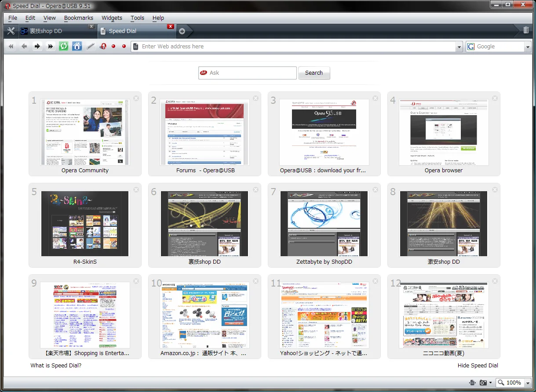Remove Opera Community speed dial entry
This screenshot has width=536, height=392.
(136, 98)
